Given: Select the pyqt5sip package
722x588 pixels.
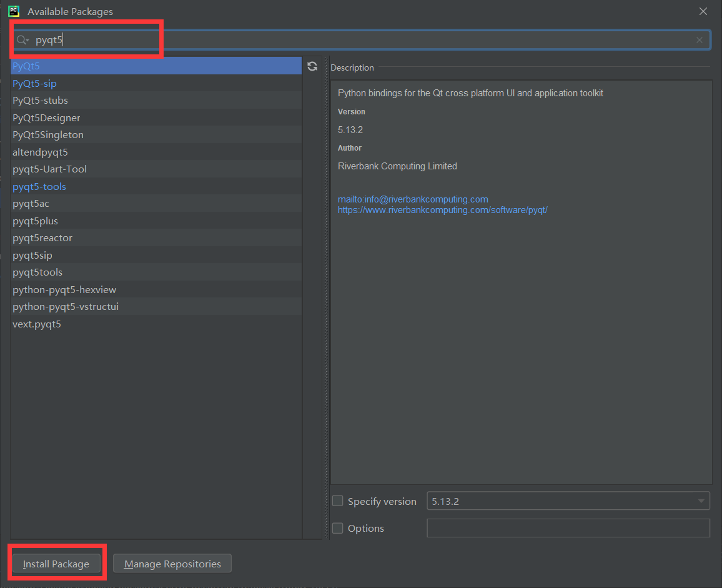Looking at the screenshot, I should 156,256.
